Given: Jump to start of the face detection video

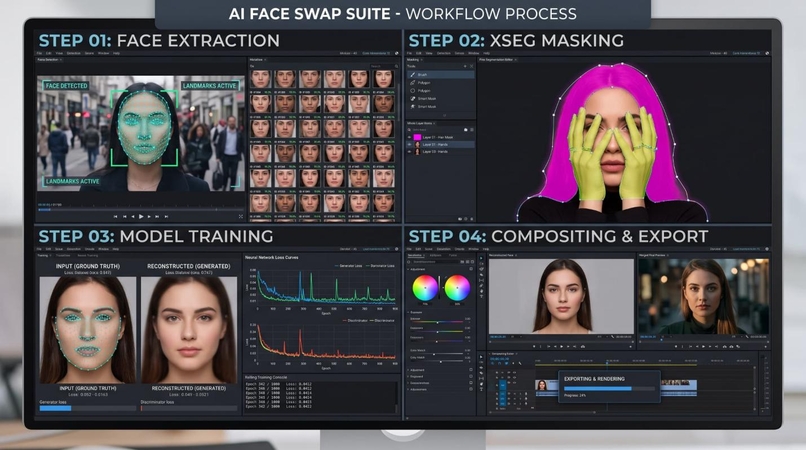Looking at the screenshot, I should coord(116,217).
